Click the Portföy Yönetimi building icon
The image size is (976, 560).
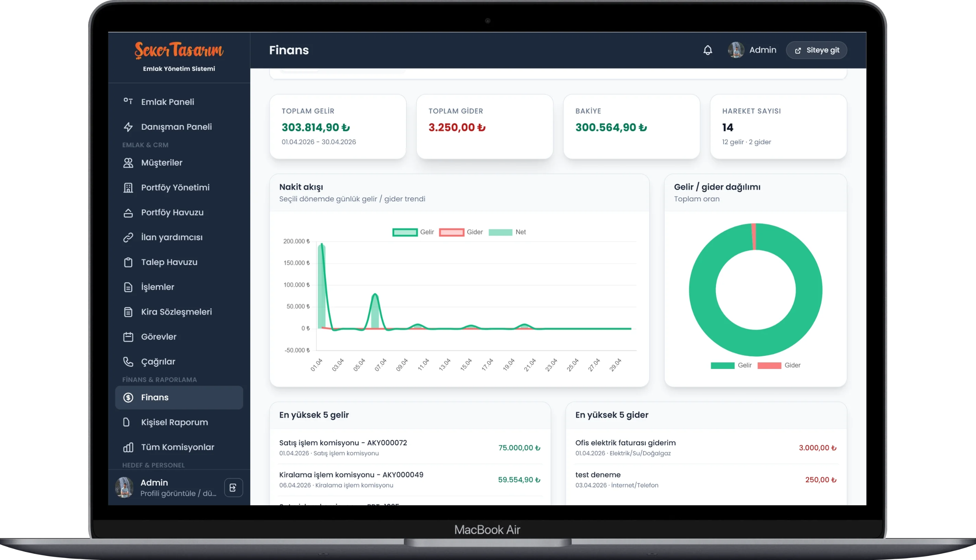tap(128, 188)
